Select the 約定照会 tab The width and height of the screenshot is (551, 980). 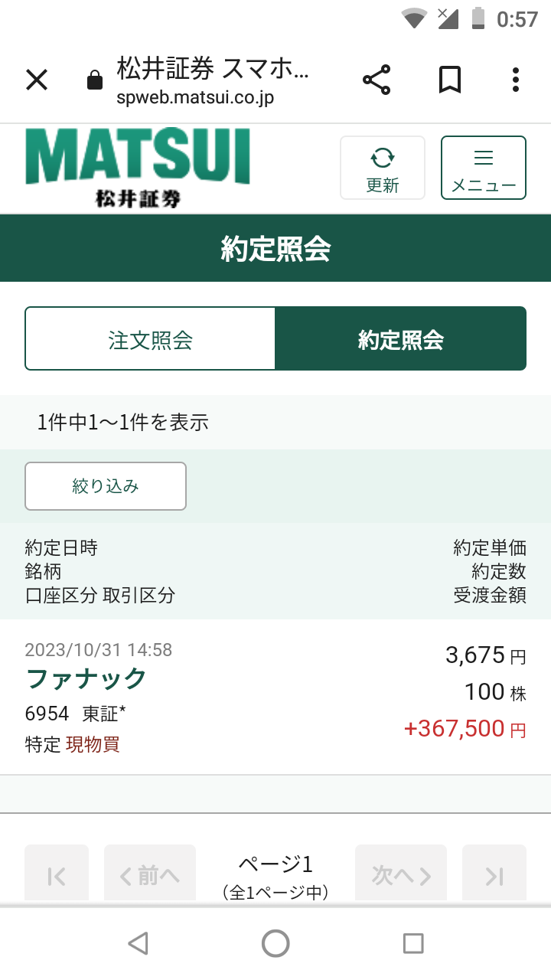tap(400, 339)
